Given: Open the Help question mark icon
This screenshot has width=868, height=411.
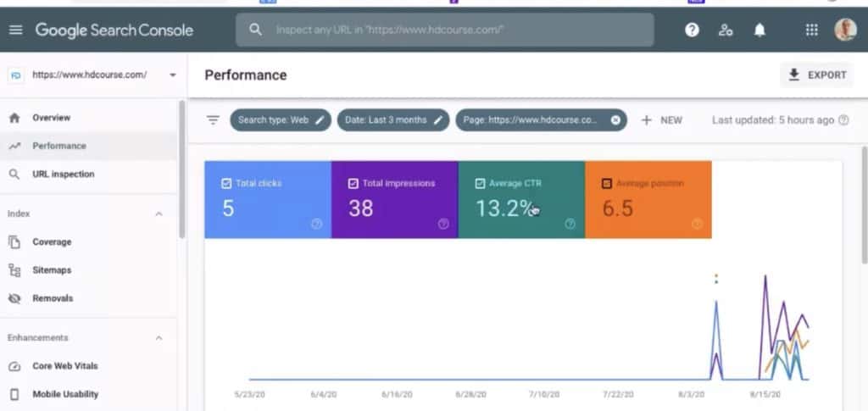Looking at the screenshot, I should (x=692, y=30).
